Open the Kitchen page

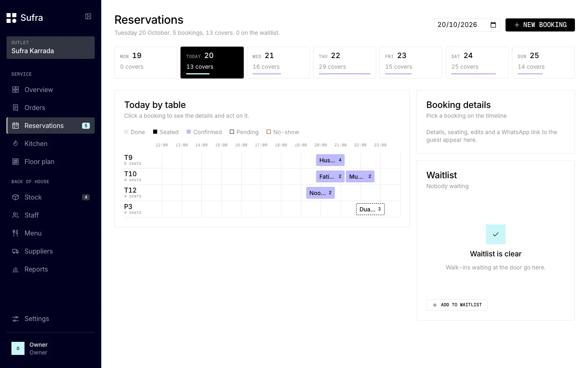[51, 144]
